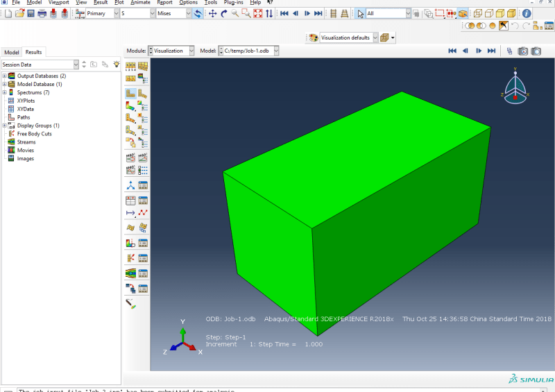Image resolution: width=555 pixels, height=392 pixels.
Task: Switch to the Results tab
Action: pos(33,52)
